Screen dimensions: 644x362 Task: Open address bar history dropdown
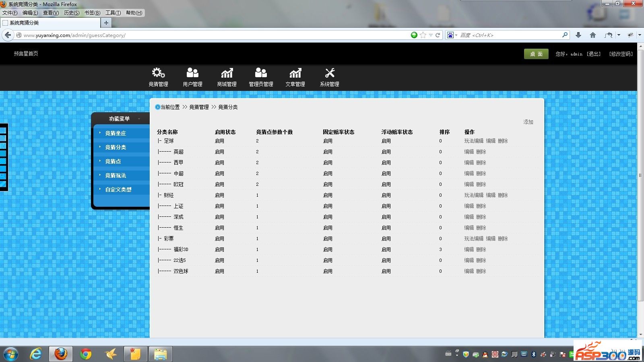pos(431,35)
